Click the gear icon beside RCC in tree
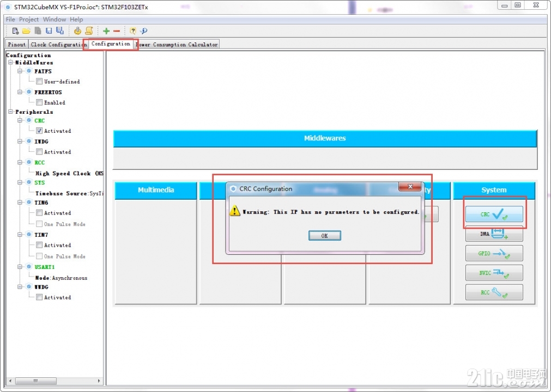Viewport: 551px width, 392px height. (x=29, y=162)
